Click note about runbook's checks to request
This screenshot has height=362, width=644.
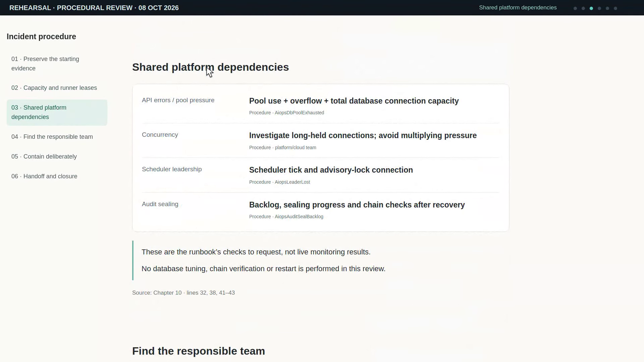point(256,252)
